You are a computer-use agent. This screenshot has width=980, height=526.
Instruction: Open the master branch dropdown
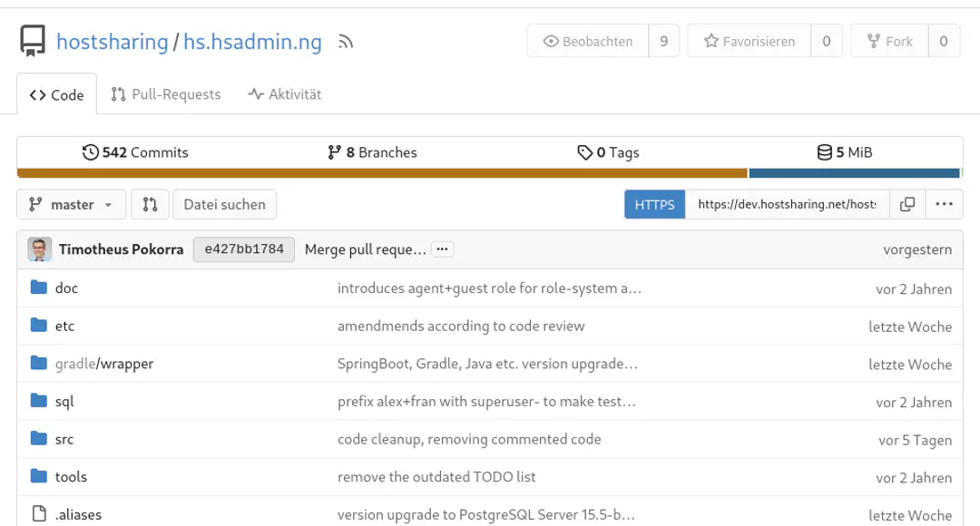coord(72,204)
